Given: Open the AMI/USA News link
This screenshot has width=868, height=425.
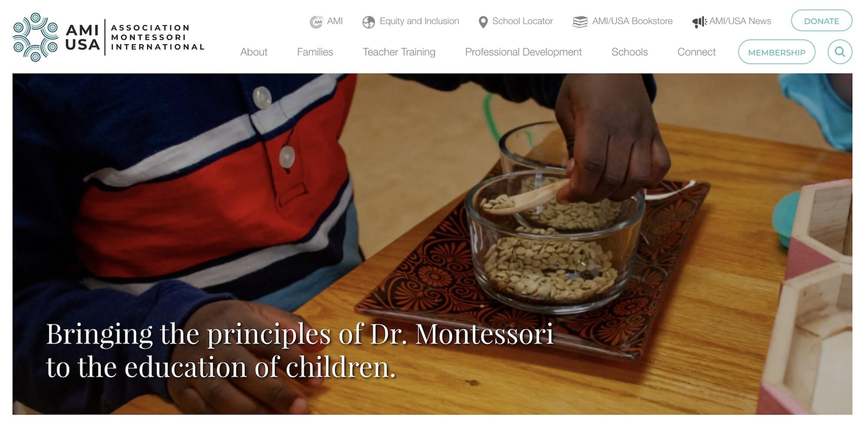Looking at the screenshot, I should coord(740,21).
